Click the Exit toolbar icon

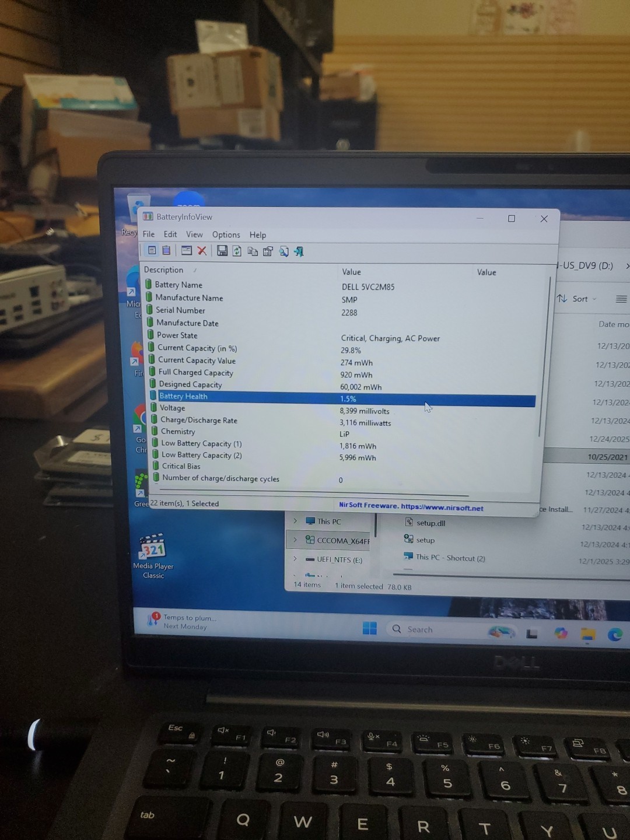click(x=299, y=252)
